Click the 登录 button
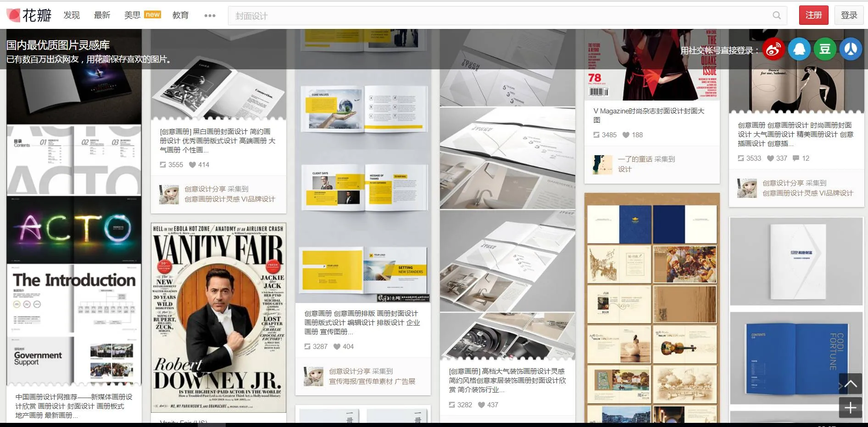The height and width of the screenshot is (427, 868). (x=849, y=15)
